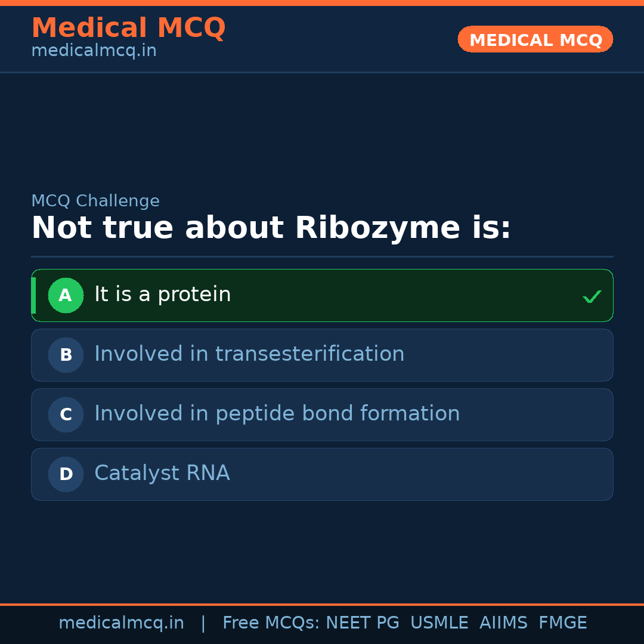This screenshot has height=644, width=644.
Task: Click "Free MCQs:" text in footer
Action: [271, 623]
